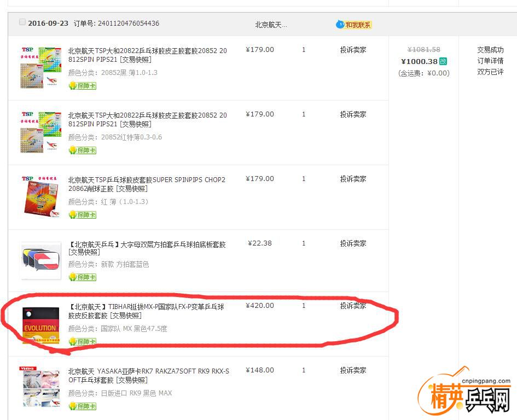Click 投诉卖家 for ¥148.00 YASAKA rubber
The width and height of the screenshot is (517, 420).
353,371
